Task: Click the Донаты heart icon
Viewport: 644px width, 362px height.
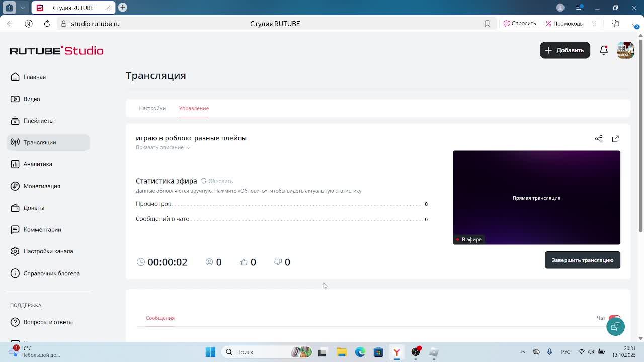Action: [15, 208]
